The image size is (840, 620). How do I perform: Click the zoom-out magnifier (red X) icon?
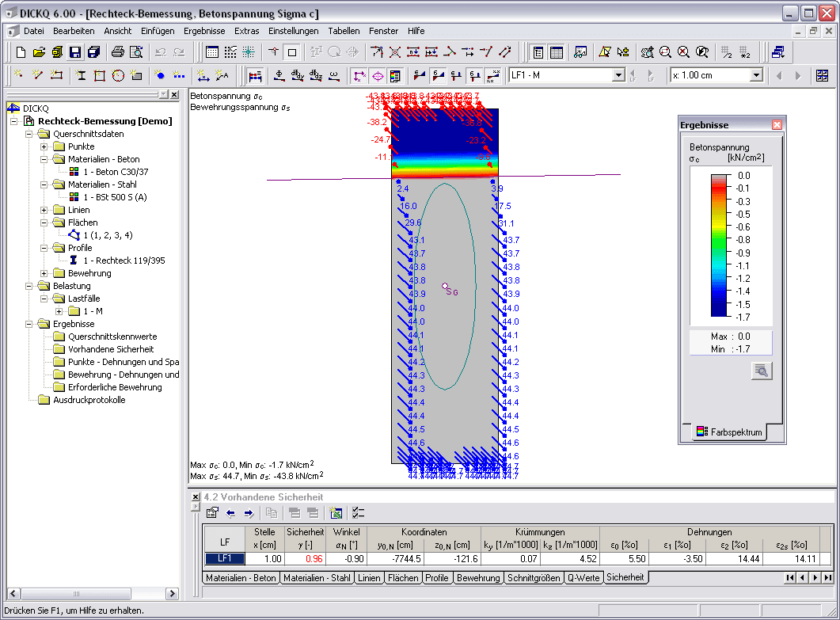(683, 52)
